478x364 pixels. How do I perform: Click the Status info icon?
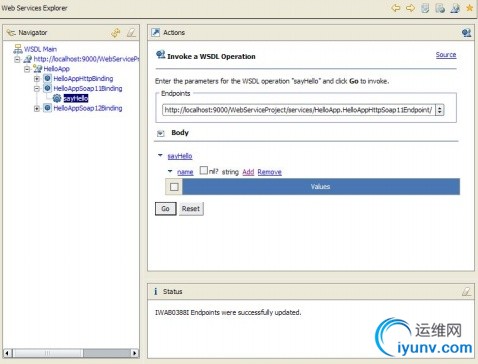coord(155,292)
